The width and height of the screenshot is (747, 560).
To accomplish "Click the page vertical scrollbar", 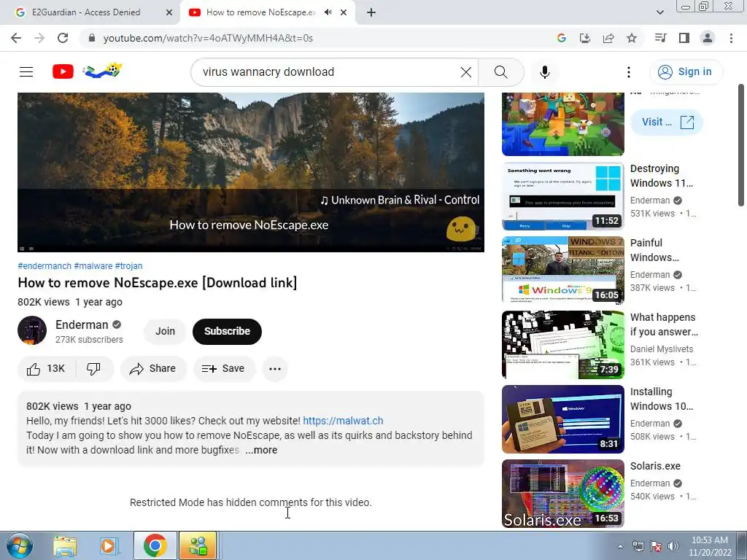I will [x=741, y=145].
